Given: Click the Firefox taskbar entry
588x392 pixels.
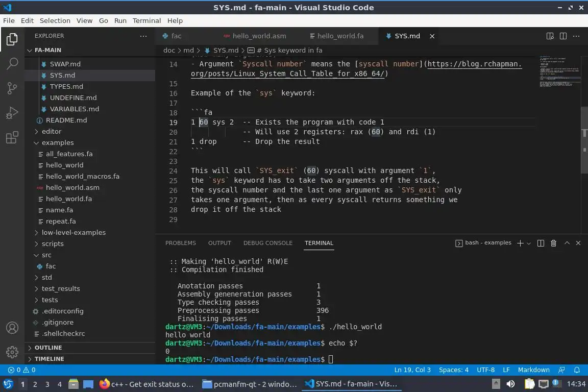Looking at the screenshot, I should tap(146, 384).
